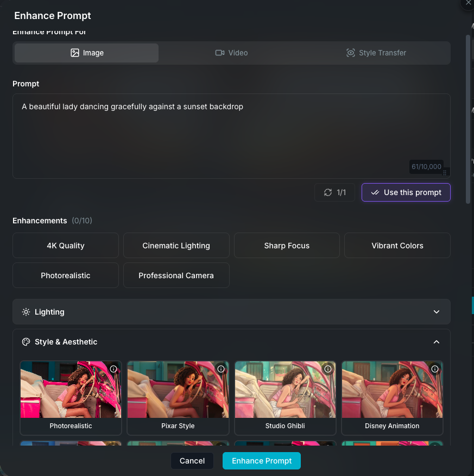
Task: Enable the Cinematic Lighting enhancement
Action: click(x=176, y=245)
